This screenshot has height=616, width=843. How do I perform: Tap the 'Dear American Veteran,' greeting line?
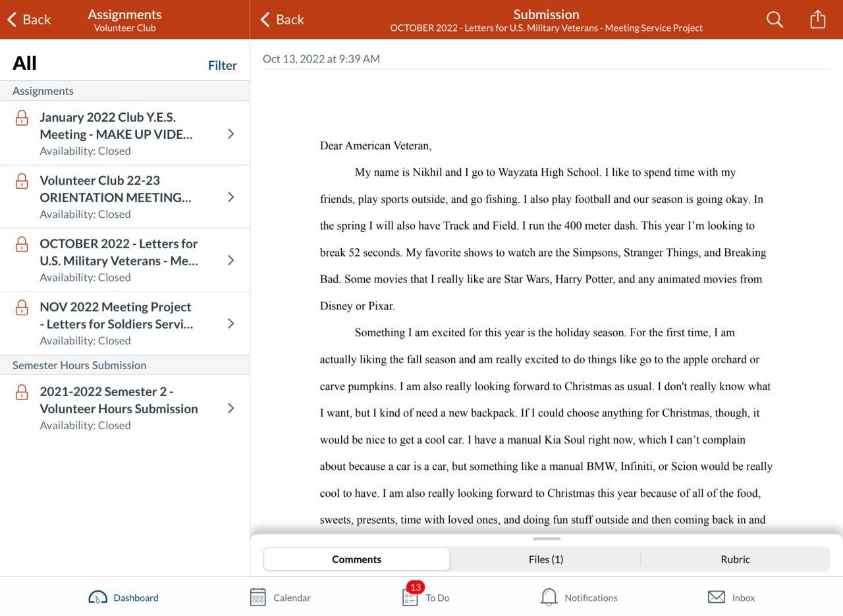376,145
